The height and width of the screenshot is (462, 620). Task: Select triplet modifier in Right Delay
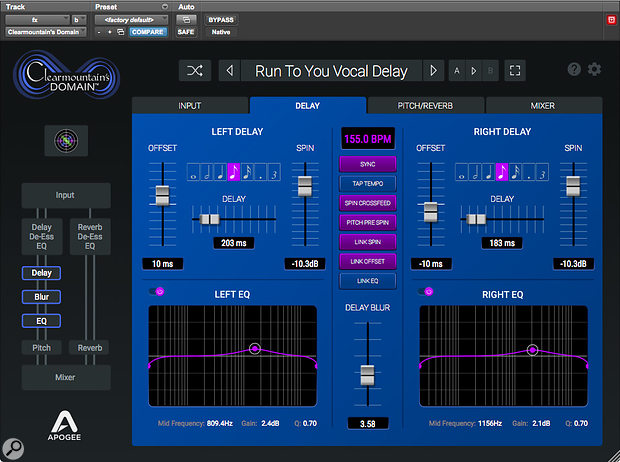point(542,172)
